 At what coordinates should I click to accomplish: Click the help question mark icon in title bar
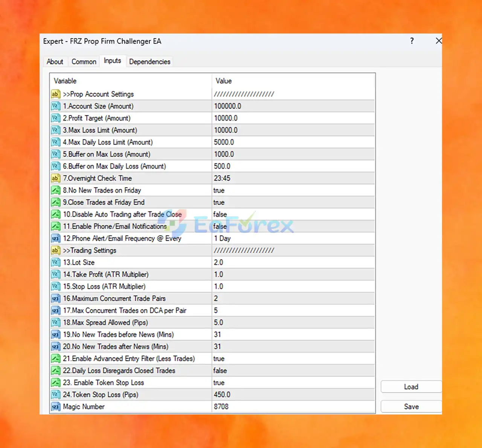[x=412, y=41]
